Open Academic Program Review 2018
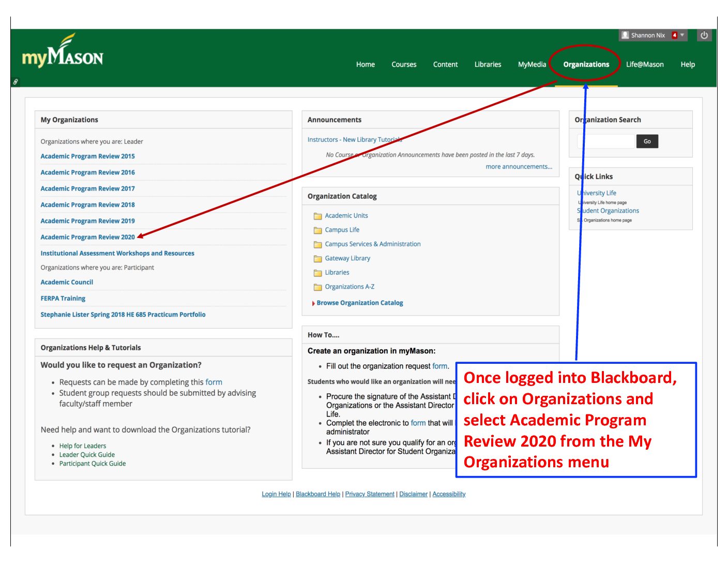Viewport: 728px width, 563px height. click(87, 205)
